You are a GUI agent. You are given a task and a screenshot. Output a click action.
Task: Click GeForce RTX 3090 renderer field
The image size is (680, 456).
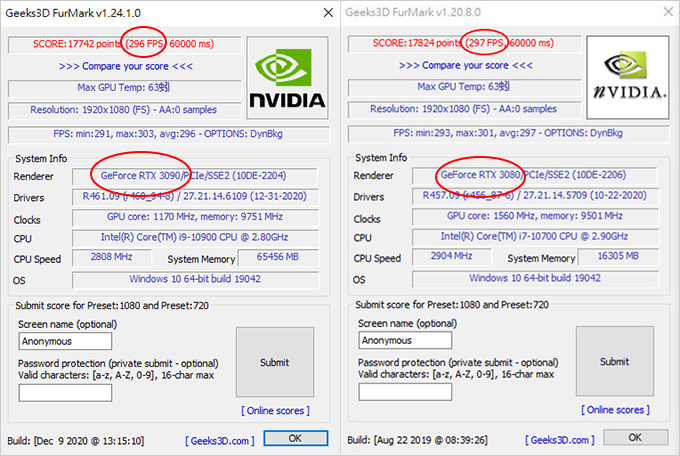click(195, 176)
